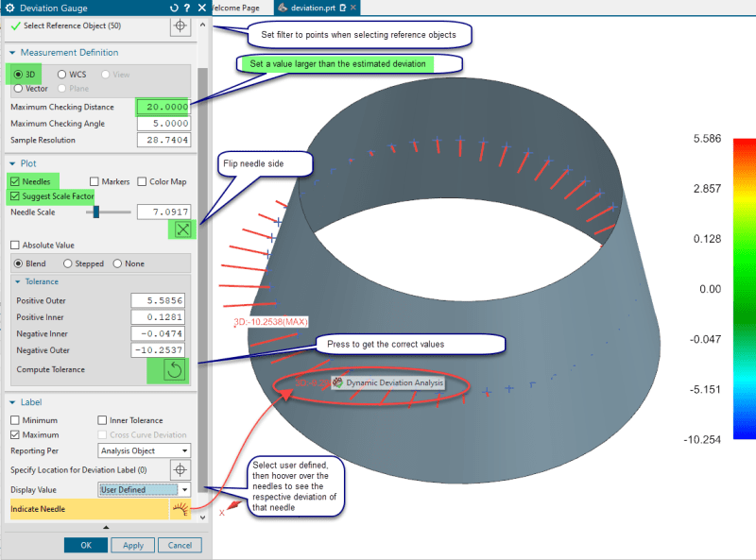
Task: Click the deviation.prt file icon in tab
Action: point(283,8)
